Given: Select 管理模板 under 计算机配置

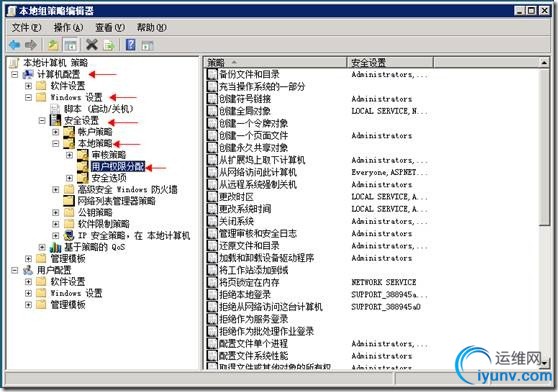Looking at the screenshot, I should point(68,259).
